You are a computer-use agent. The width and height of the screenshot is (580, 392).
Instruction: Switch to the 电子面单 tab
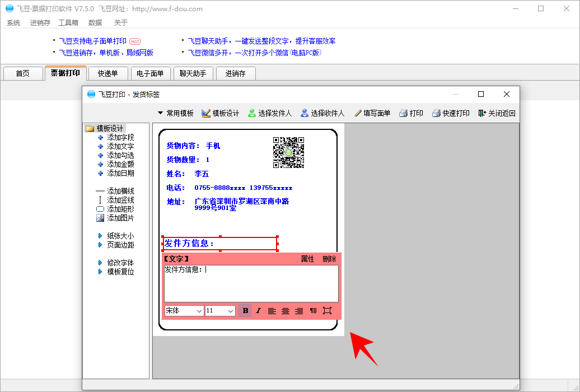coord(150,73)
